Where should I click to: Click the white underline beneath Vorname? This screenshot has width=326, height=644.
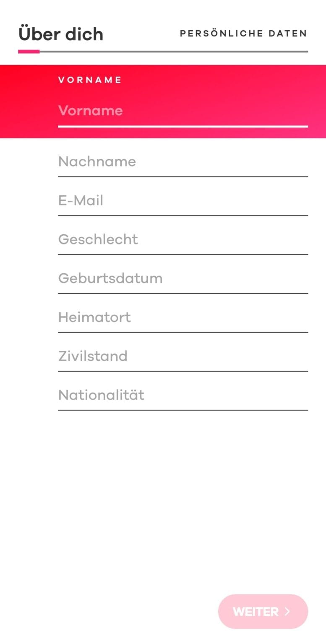pyautogui.click(x=183, y=126)
